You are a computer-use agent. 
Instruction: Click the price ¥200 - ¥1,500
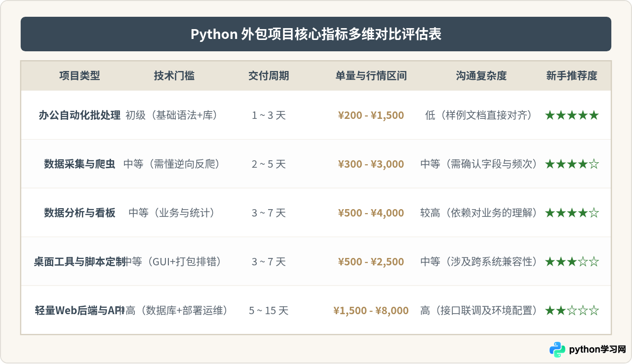(x=371, y=115)
